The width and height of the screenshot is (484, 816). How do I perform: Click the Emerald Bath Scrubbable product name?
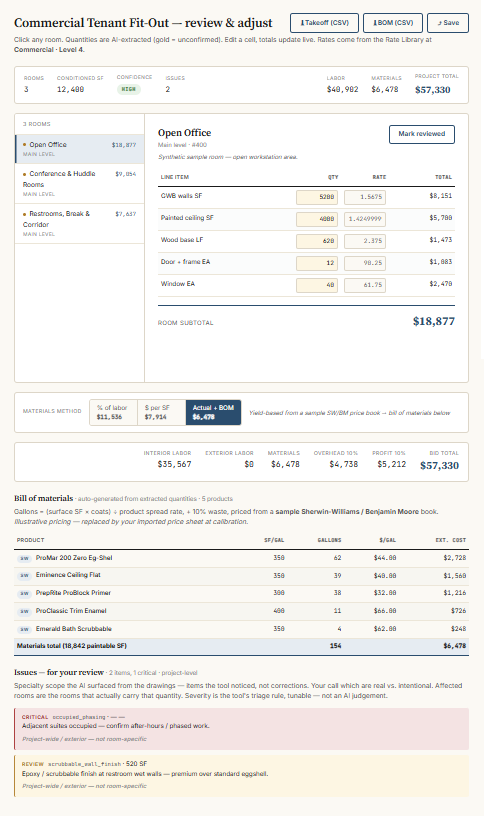pos(73,629)
